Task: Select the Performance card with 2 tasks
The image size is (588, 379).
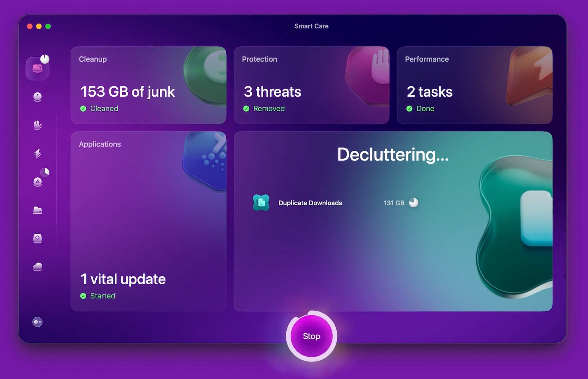Action: coord(474,85)
